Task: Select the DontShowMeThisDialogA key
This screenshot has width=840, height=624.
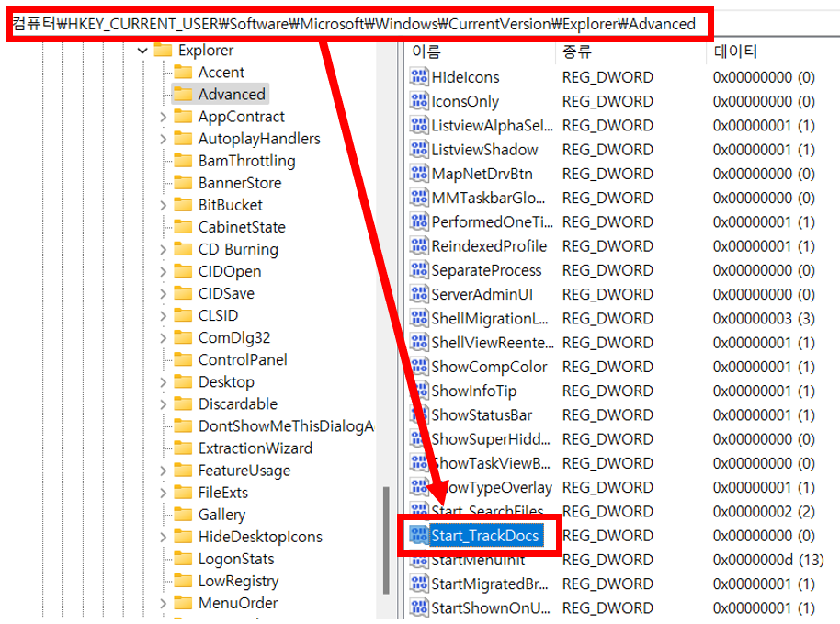Action: (x=286, y=425)
